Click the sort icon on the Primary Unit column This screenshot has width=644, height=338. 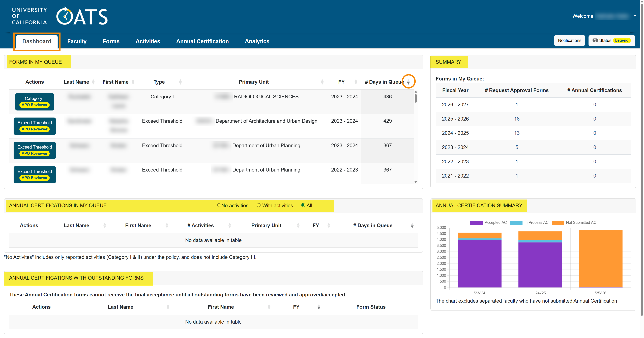(x=323, y=82)
